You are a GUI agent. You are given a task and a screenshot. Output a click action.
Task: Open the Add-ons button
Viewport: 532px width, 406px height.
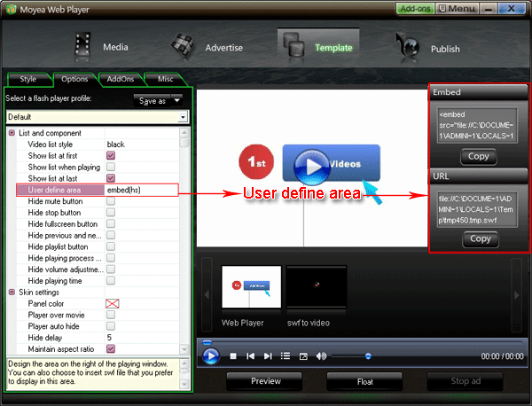[415, 9]
